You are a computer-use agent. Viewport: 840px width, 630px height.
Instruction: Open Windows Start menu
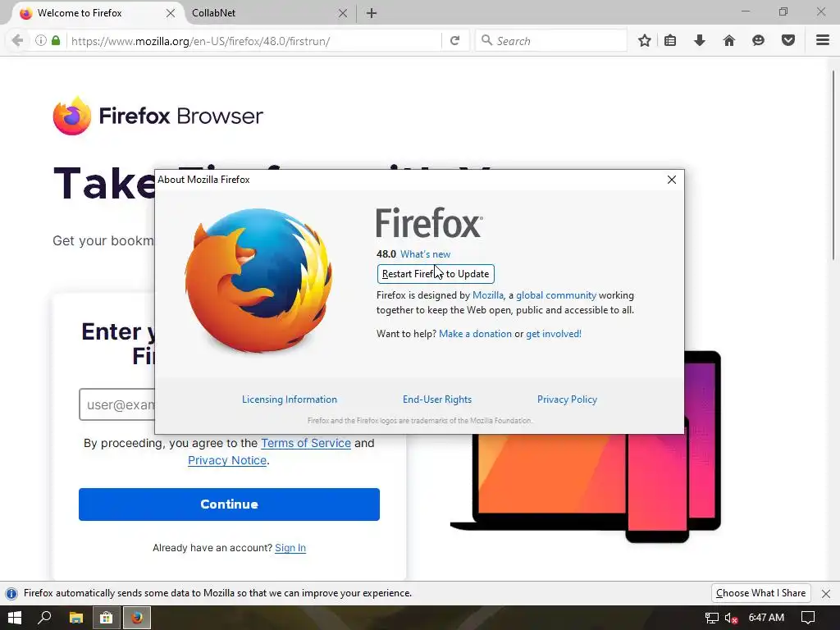(x=15, y=618)
